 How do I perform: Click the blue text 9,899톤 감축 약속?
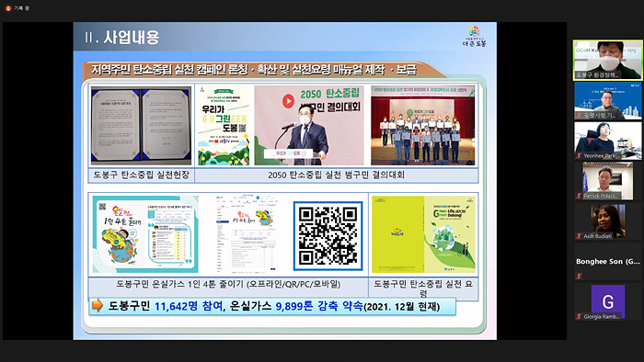319,306
